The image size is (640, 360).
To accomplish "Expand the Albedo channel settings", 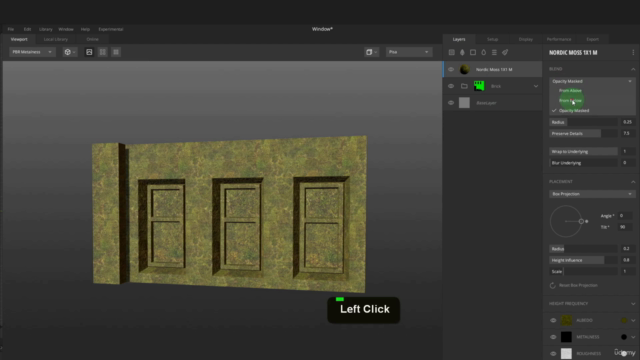I will pyautogui.click(x=633, y=320).
